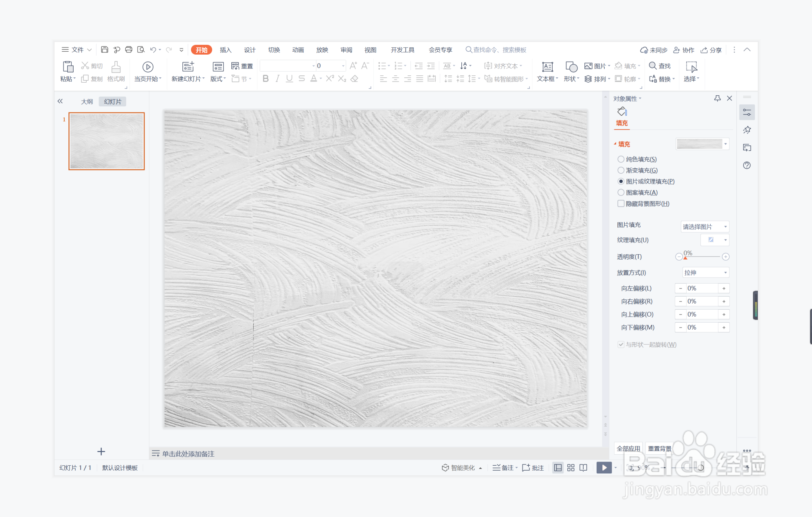Select the Gradient fill option
The image size is (812, 517).
click(621, 170)
